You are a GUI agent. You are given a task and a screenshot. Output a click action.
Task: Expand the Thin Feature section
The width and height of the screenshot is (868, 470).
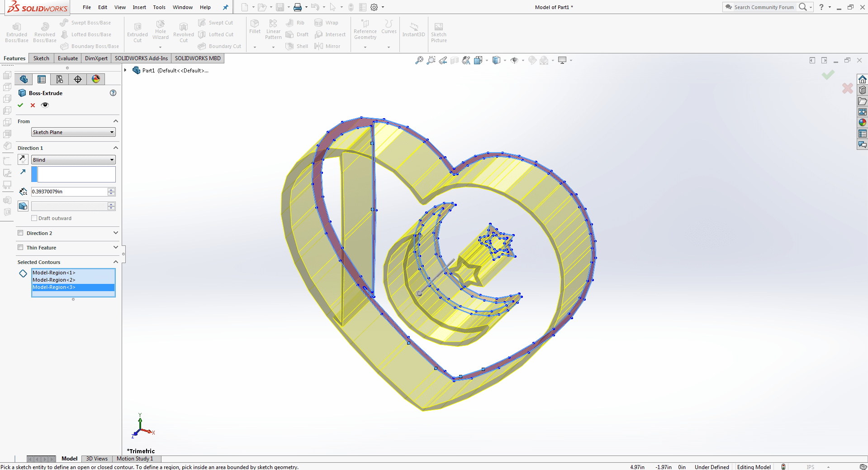click(116, 248)
